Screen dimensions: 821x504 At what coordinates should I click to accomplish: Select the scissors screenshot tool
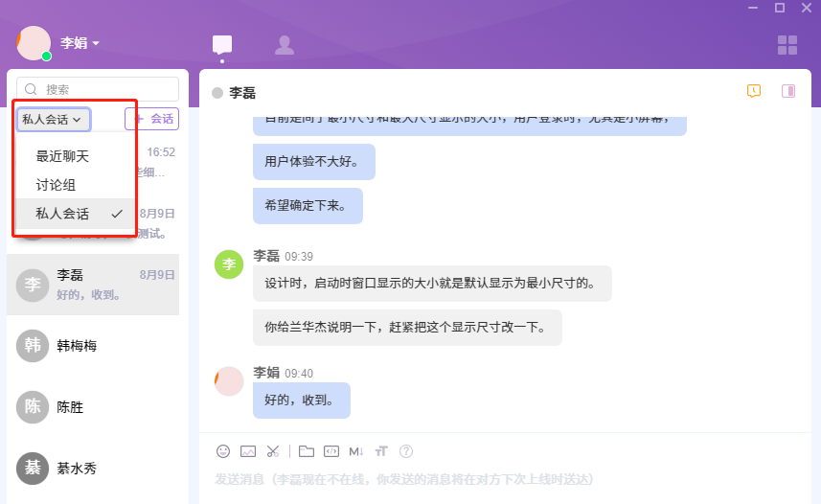(273, 451)
